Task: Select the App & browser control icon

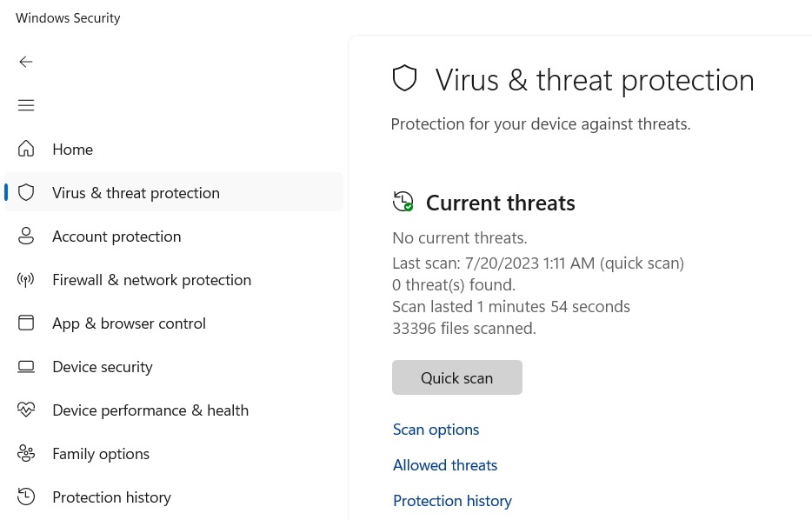Action: click(26, 323)
